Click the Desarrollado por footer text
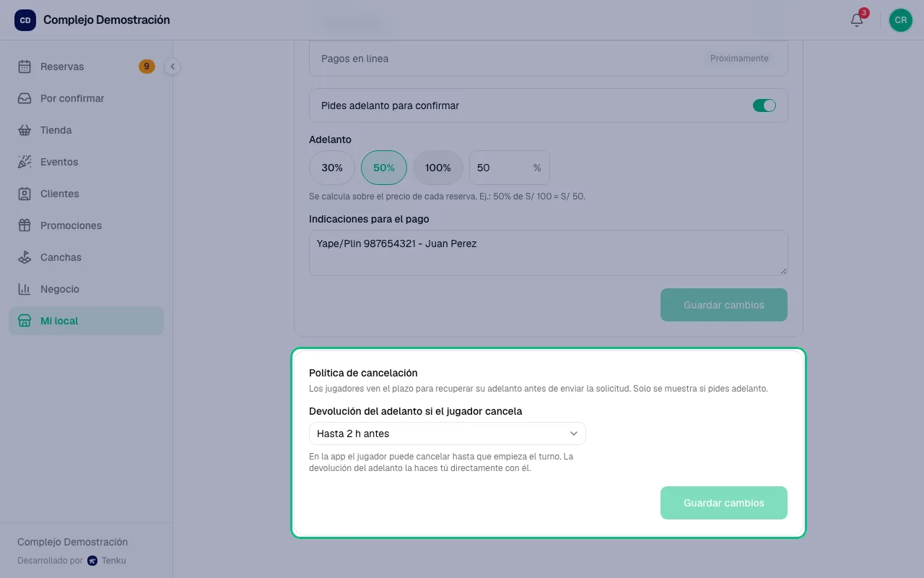 [x=51, y=561]
